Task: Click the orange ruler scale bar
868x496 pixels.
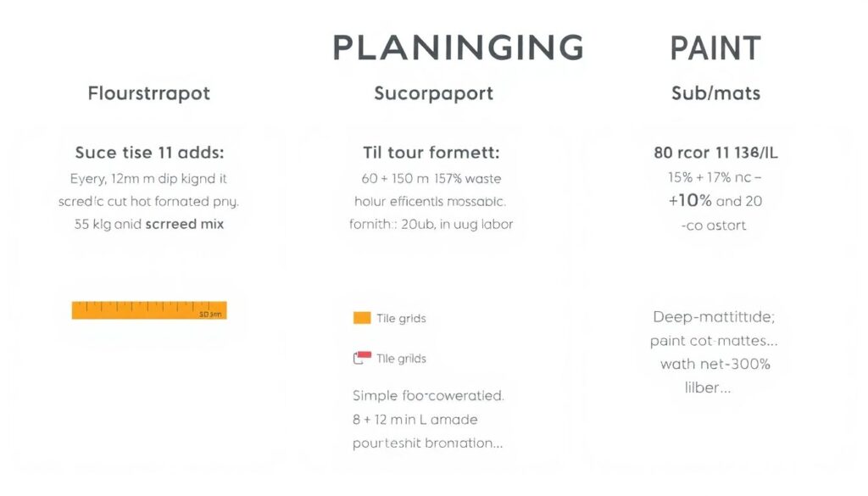Action: [x=149, y=310]
